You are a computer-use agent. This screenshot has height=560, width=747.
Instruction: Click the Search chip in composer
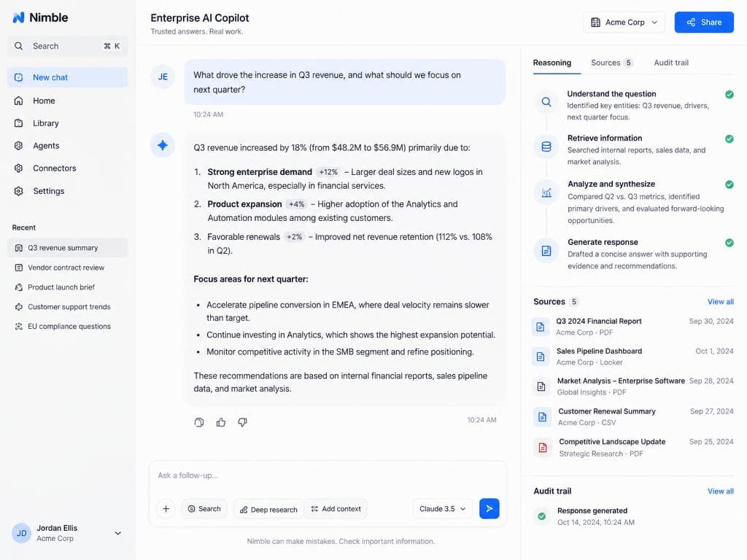pos(204,508)
